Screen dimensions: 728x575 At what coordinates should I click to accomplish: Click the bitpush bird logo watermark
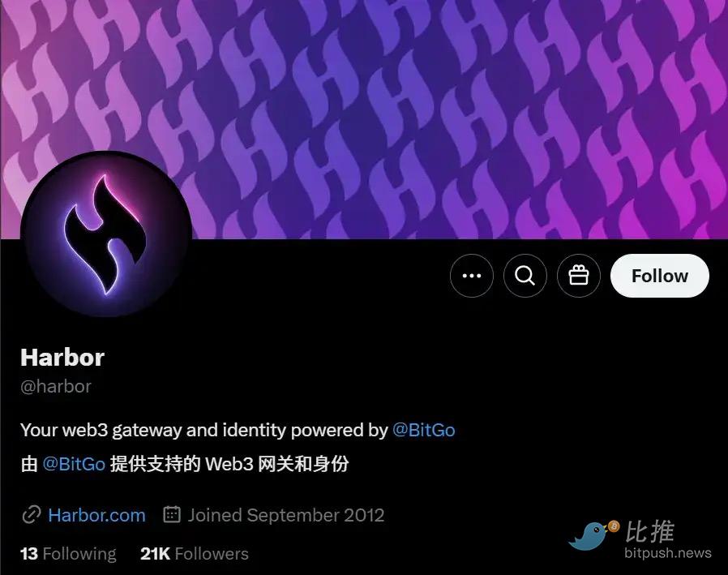pos(593,535)
